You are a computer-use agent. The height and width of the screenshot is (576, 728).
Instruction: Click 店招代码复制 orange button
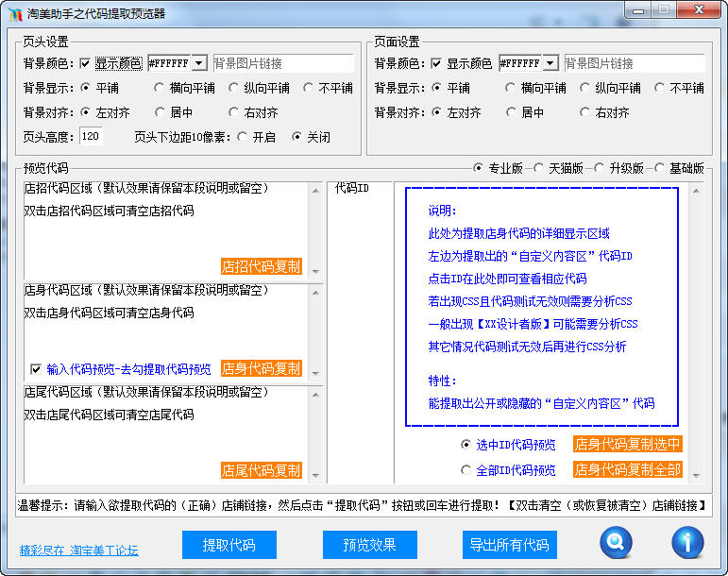click(262, 267)
